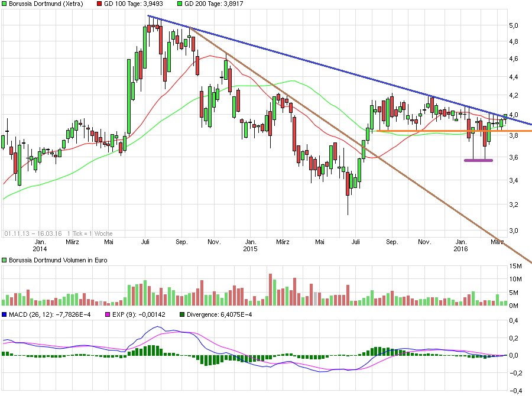Click the green GD 200 Tage legend swatch
This screenshot has width=532, height=396.
tap(180, 4)
